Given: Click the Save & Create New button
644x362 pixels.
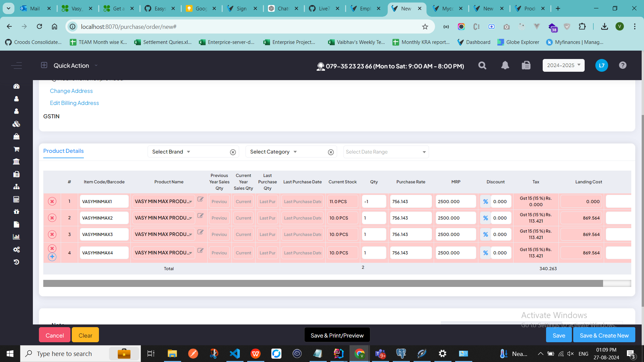Looking at the screenshot, I should point(604,335).
